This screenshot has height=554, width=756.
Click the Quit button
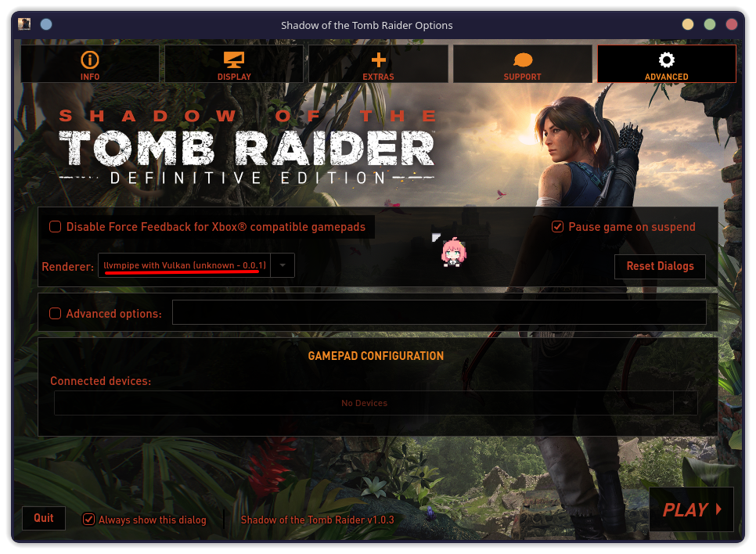point(43,518)
